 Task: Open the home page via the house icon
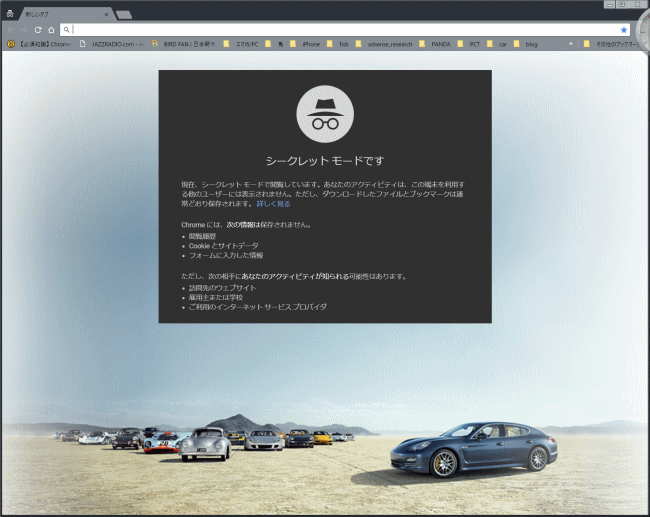(x=51, y=30)
